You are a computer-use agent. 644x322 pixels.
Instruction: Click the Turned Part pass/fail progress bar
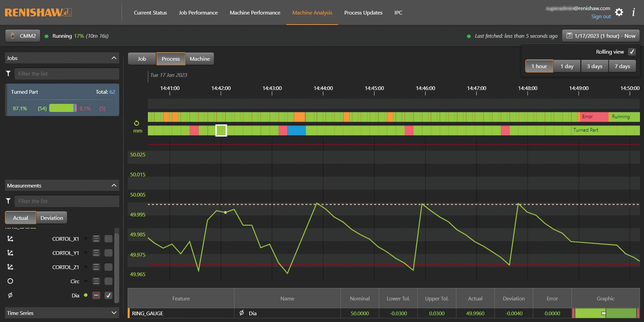pos(63,108)
